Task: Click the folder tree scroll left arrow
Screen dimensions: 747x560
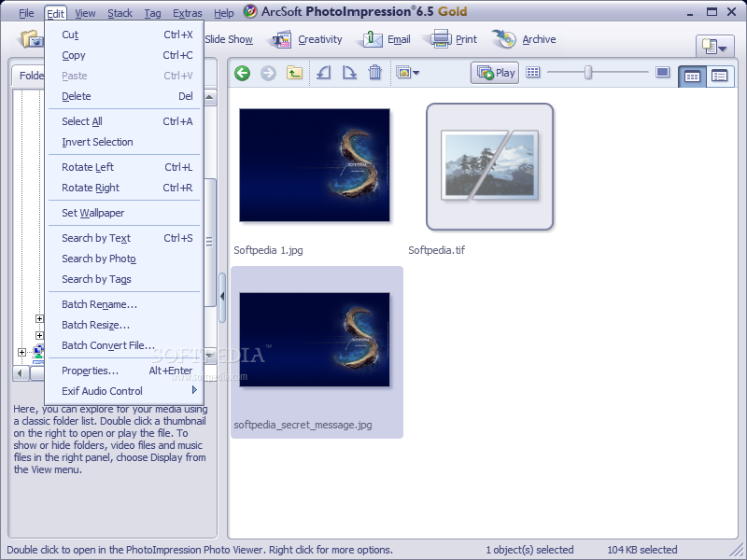Action: (21, 372)
